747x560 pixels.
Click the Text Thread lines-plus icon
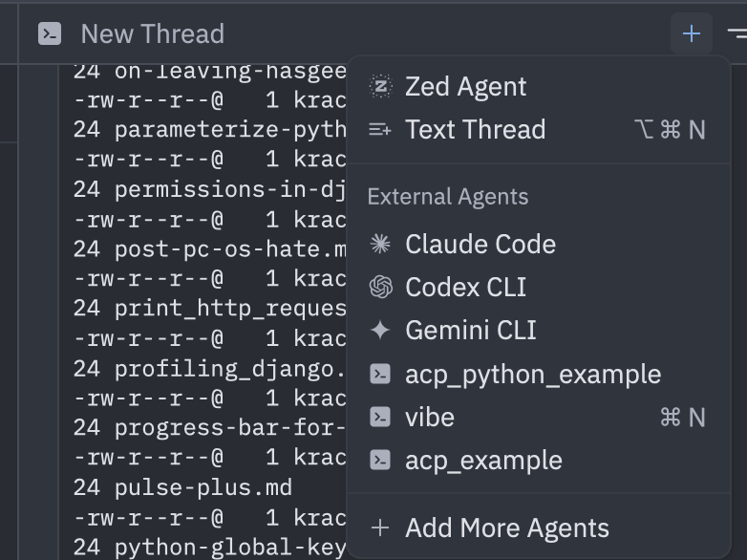coord(380,130)
